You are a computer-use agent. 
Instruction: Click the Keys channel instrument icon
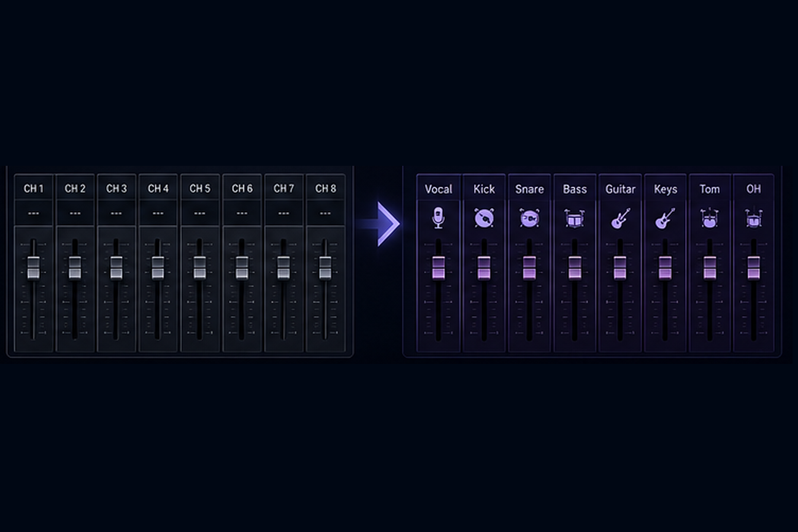[x=665, y=218]
